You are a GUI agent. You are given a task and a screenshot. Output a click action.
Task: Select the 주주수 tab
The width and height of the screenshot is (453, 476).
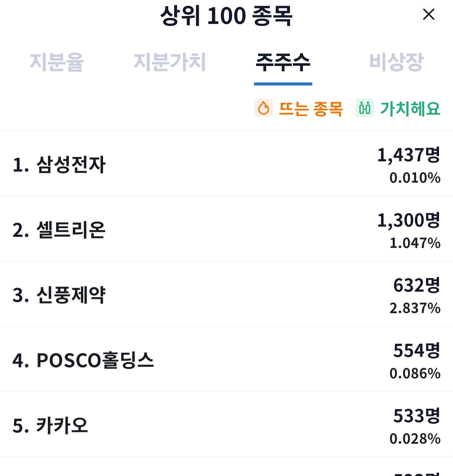tap(283, 62)
